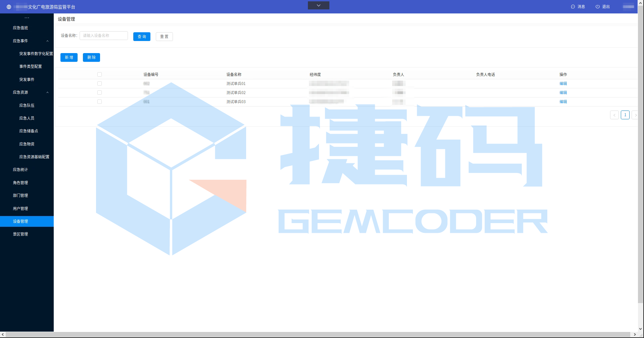Check the row for 测试单兵03
The image size is (644, 338).
tap(99, 102)
